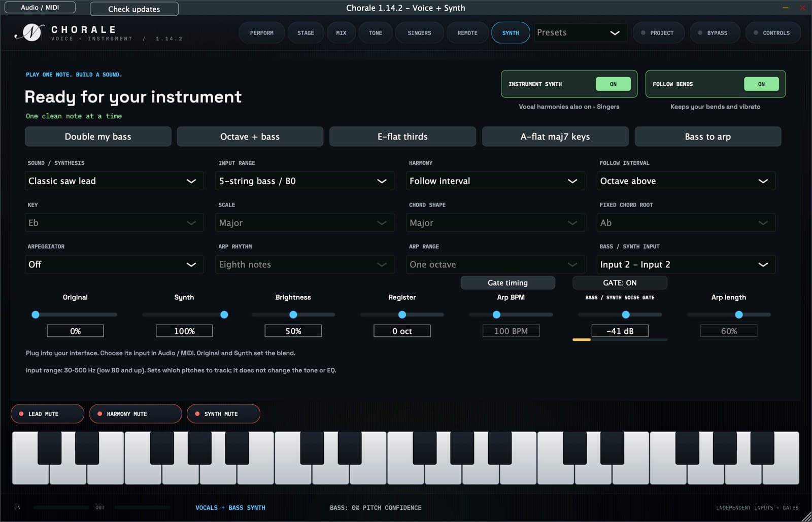Click the Original 0% value field

pos(75,331)
